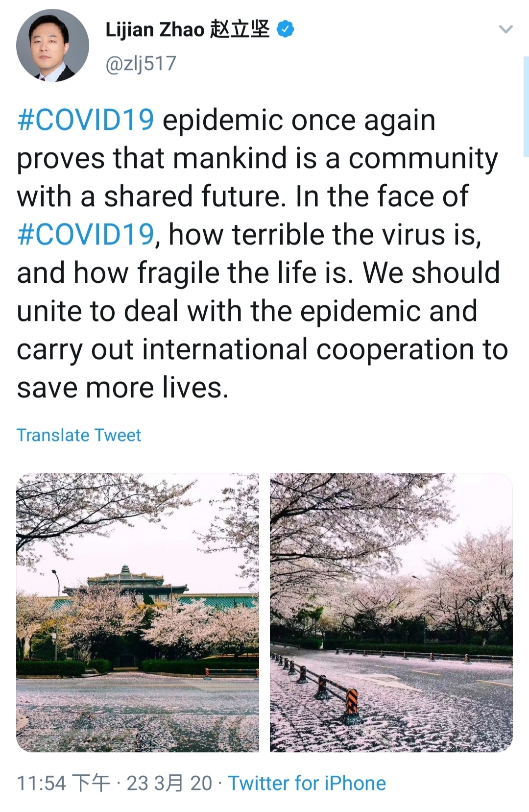
Task: Click the Lijian Zhao display name
Action: pyautogui.click(x=155, y=30)
